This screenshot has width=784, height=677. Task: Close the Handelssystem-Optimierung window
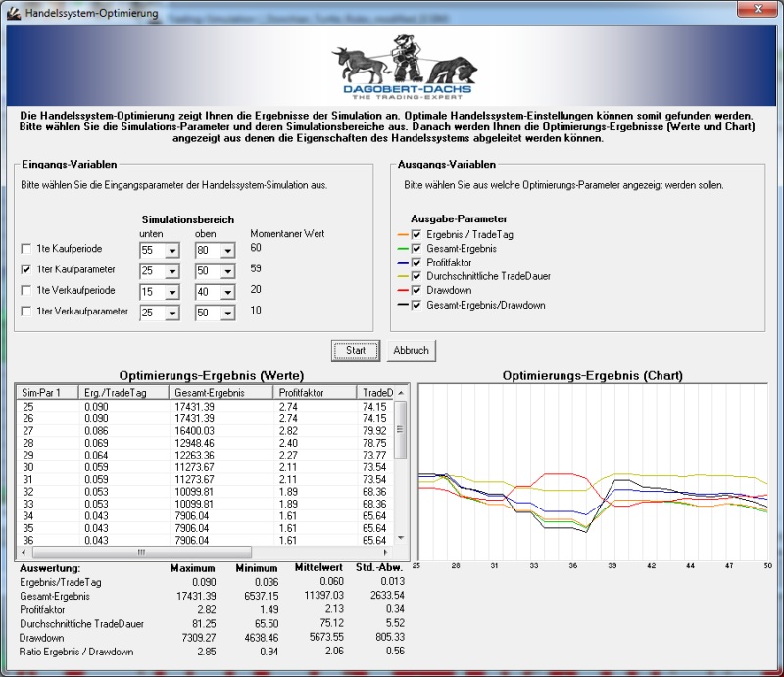click(758, 9)
